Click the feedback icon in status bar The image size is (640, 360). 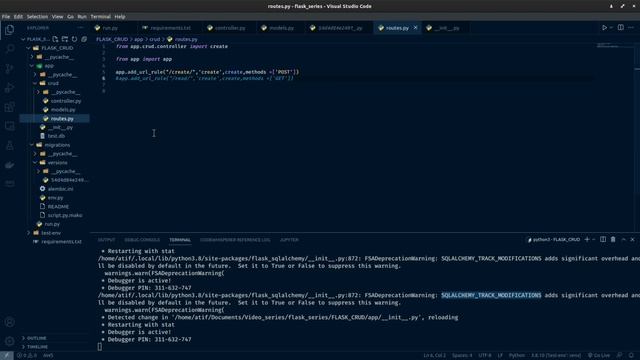[619, 356]
